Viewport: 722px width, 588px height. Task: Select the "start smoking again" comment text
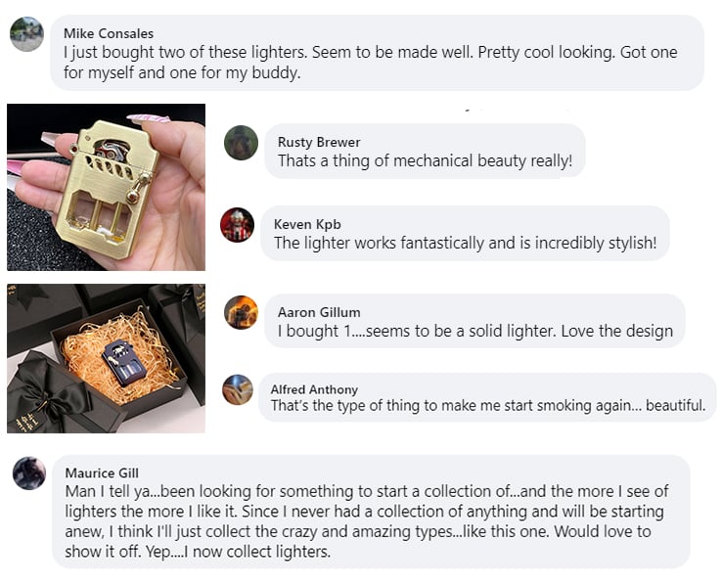click(487, 406)
